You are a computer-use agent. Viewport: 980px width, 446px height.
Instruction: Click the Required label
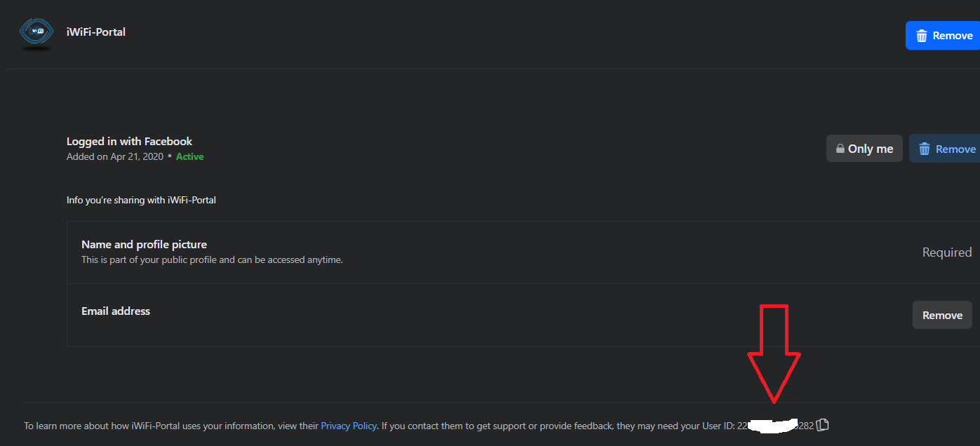coord(947,252)
